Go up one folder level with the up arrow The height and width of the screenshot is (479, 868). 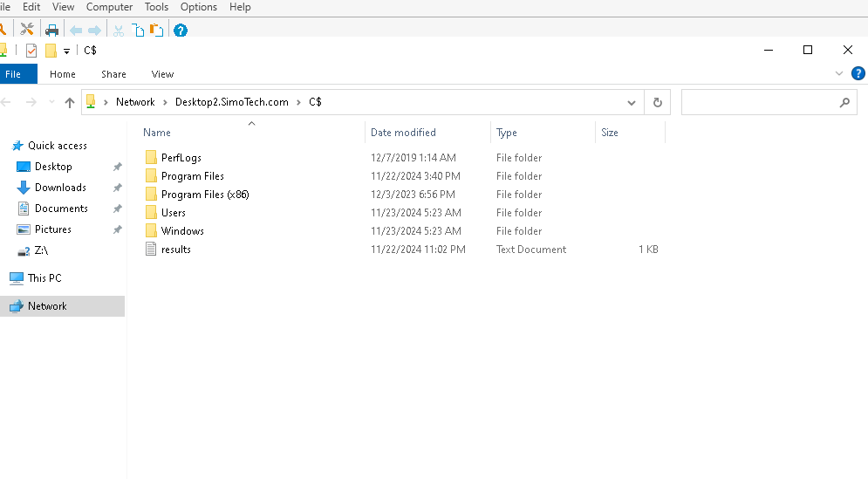70,102
